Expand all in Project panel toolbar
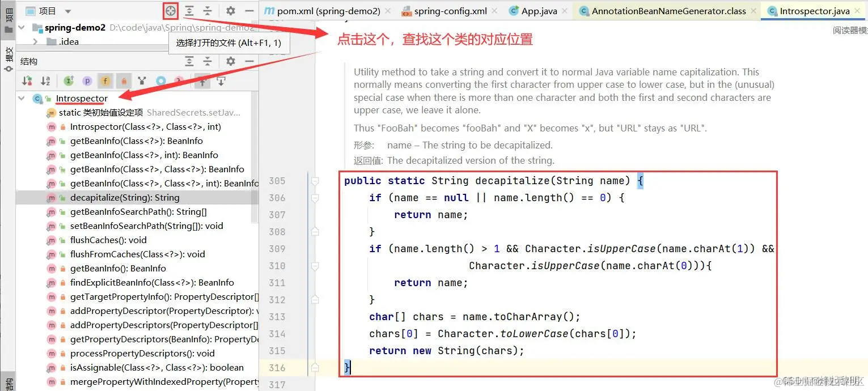868x391 pixels. (x=189, y=11)
